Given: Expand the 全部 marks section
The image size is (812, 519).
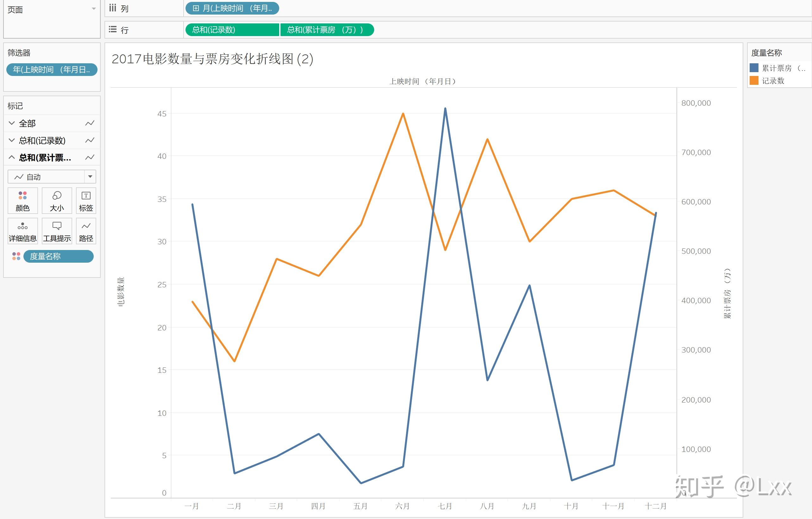Looking at the screenshot, I should click(12, 123).
